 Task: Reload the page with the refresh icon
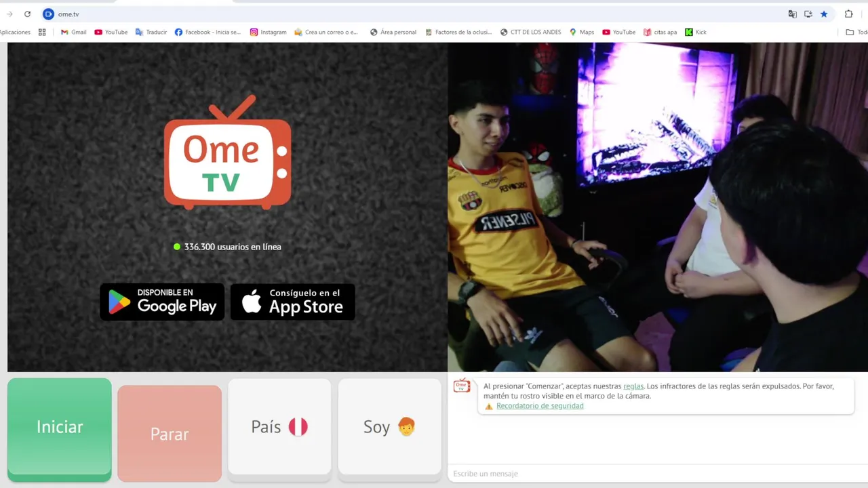point(27,14)
